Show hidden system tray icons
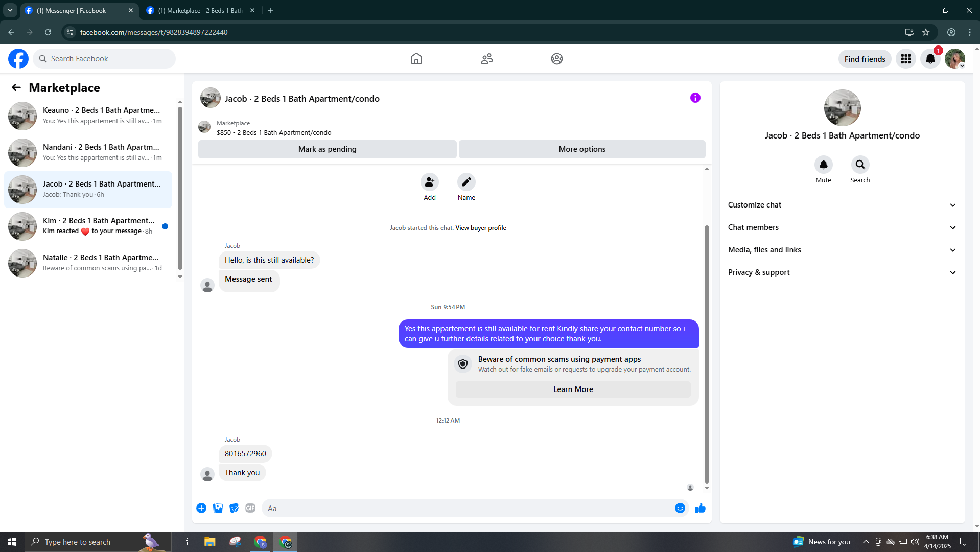The width and height of the screenshot is (980, 552). (866, 542)
